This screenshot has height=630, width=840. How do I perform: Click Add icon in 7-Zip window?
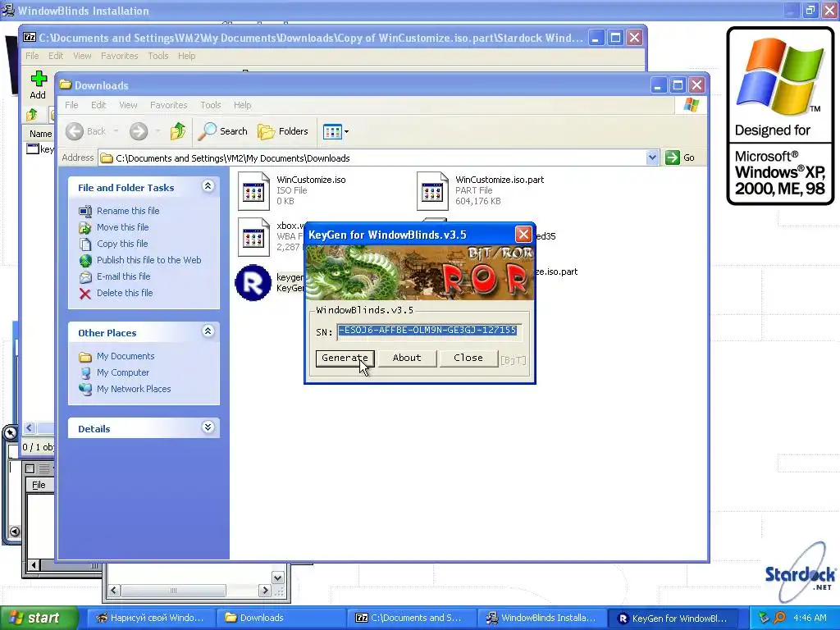[38, 85]
